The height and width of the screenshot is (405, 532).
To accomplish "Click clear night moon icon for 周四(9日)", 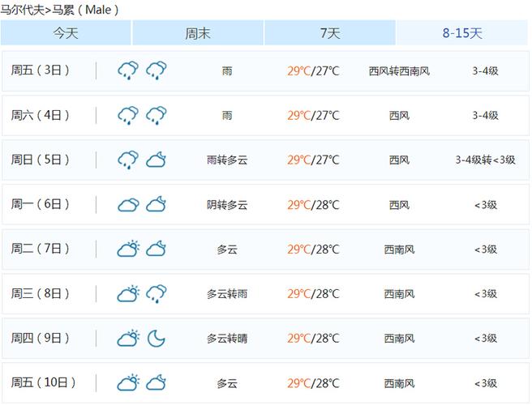I will pyautogui.click(x=156, y=339).
